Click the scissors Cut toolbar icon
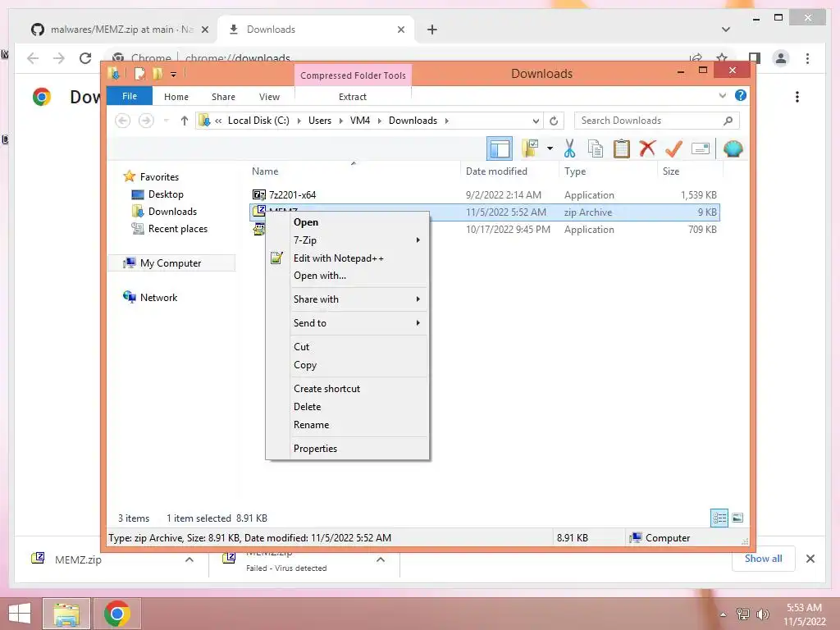 tap(569, 148)
